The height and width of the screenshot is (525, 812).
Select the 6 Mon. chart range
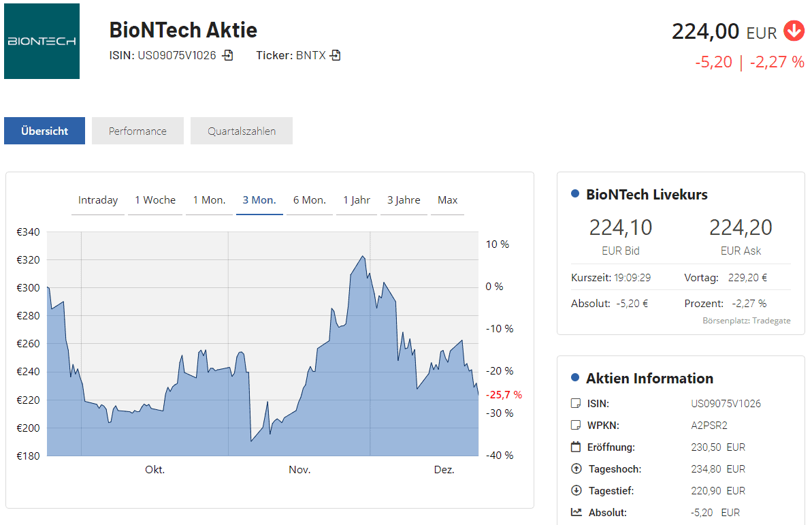point(310,200)
